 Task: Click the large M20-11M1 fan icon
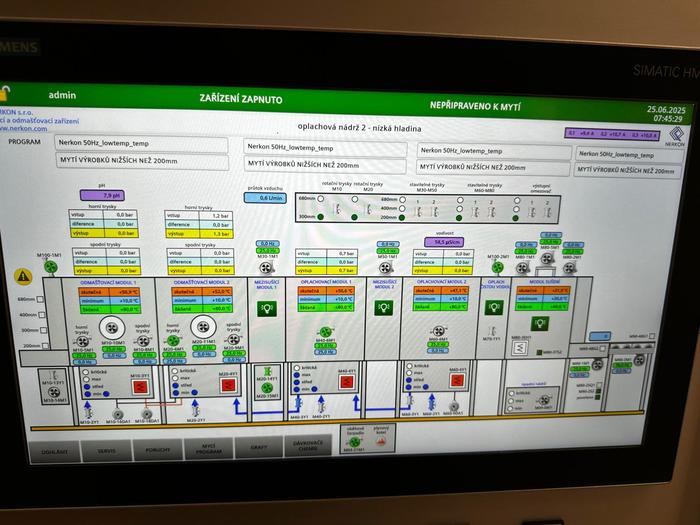tap(203, 326)
